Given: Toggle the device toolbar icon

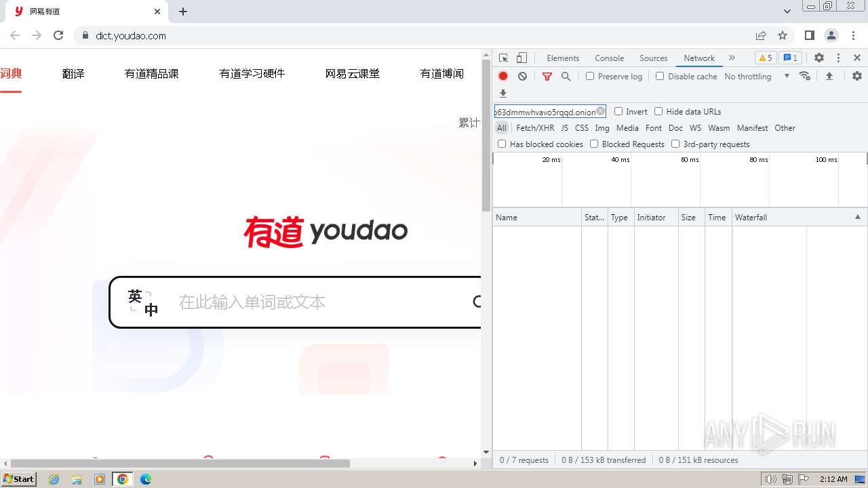Looking at the screenshot, I should tap(521, 58).
